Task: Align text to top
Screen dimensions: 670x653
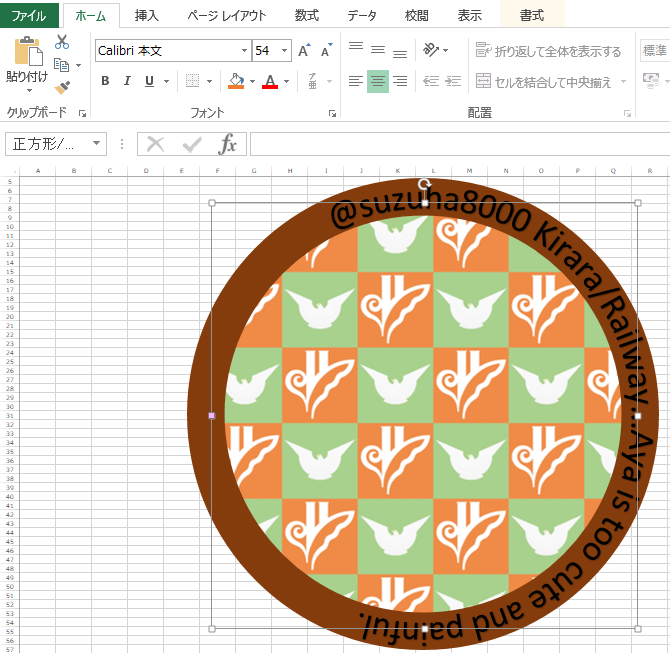Action: pyautogui.click(x=356, y=46)
